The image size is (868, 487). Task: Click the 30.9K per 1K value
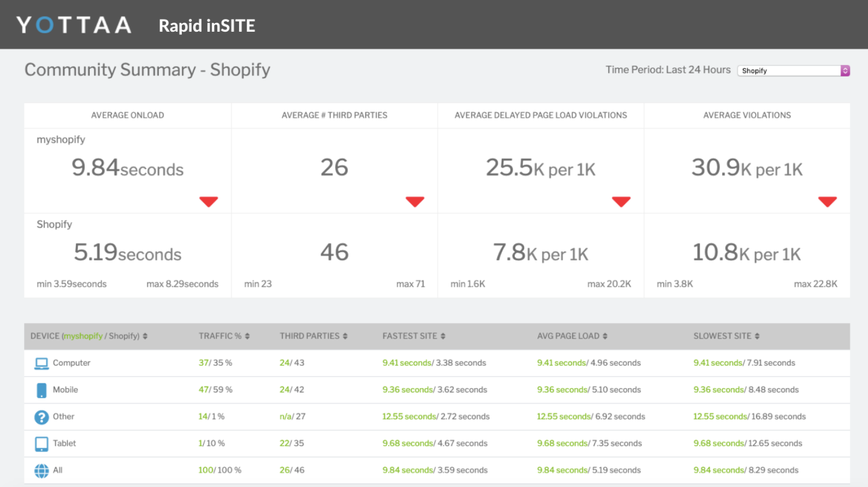pyautogui.click(x=747, y=168)
